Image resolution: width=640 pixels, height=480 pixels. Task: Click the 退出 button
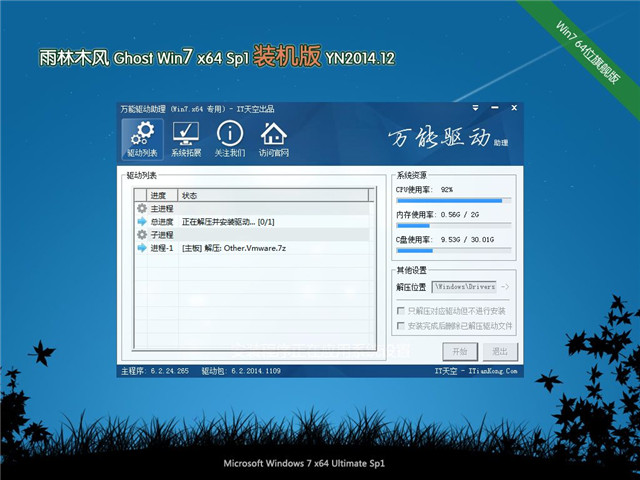tap(500, 351)
